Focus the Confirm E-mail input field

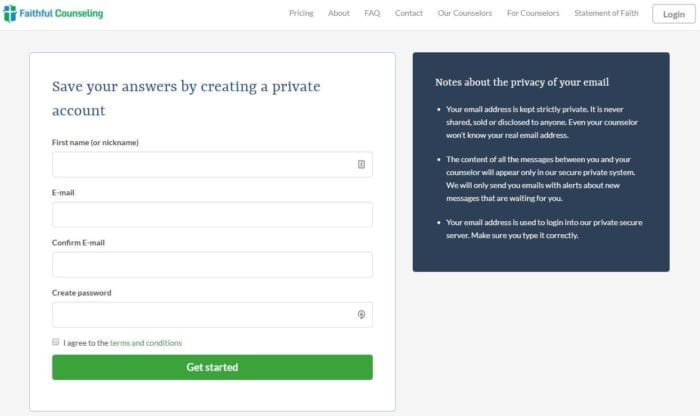coord(212,264)
